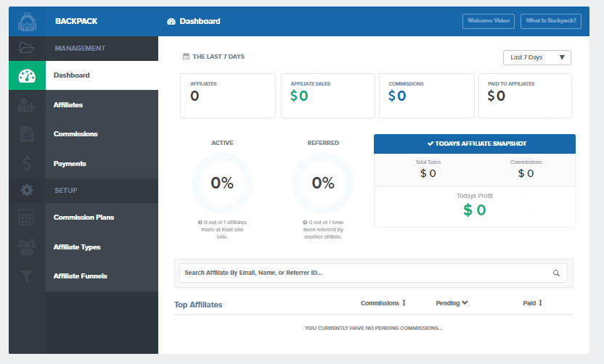Screen dimensions: 604x364
Task: Click the Referred 0% donut chart
Action: 323,183
